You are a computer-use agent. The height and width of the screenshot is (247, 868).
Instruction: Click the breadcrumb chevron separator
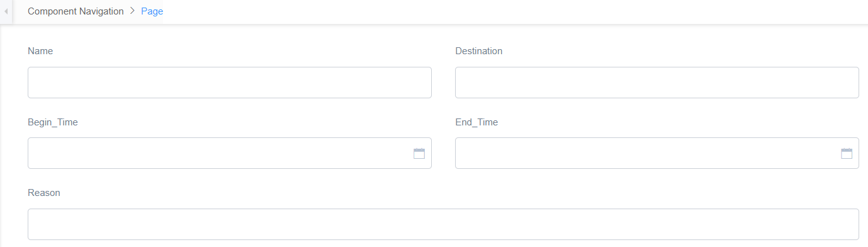pyautogui.click(x=132, y=11)
